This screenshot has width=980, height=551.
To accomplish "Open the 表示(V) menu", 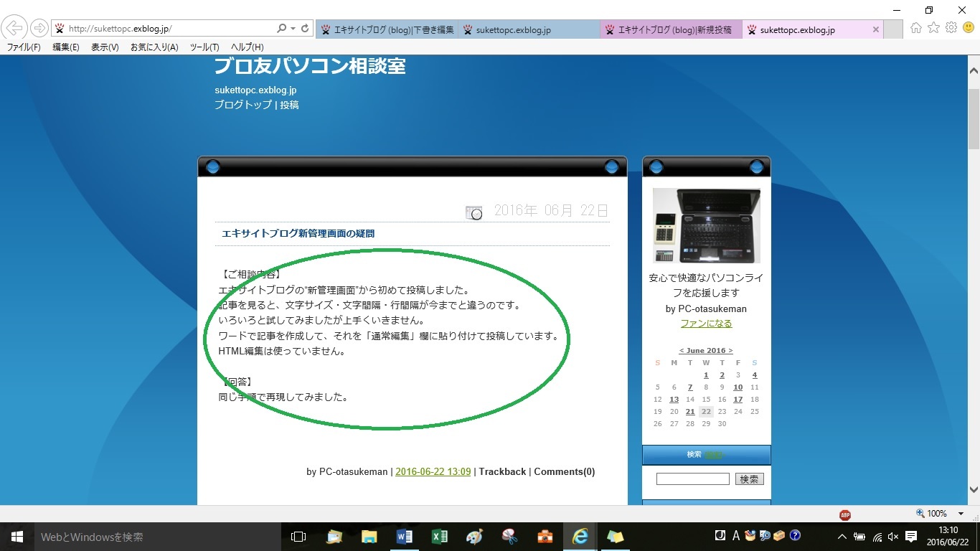I will tap(105, 47).
